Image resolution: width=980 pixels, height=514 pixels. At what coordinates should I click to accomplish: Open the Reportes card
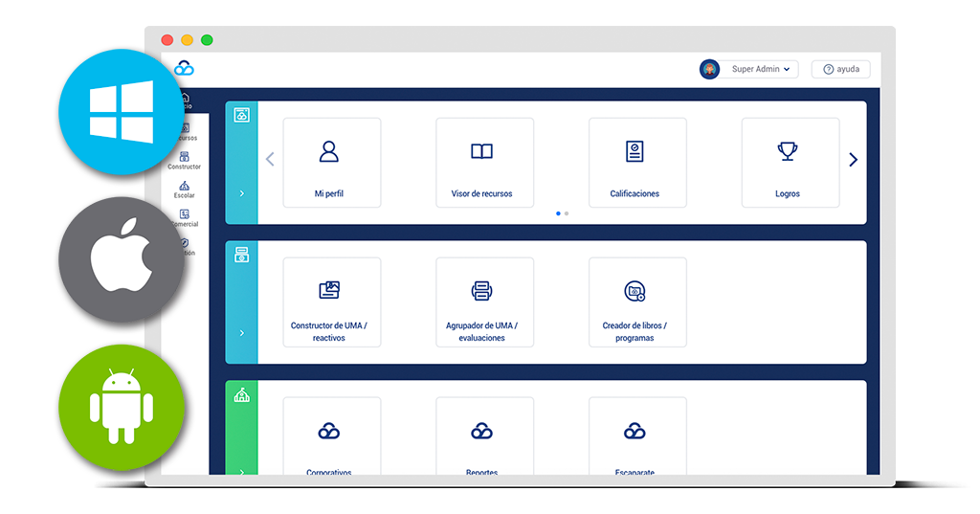(483, 438)
